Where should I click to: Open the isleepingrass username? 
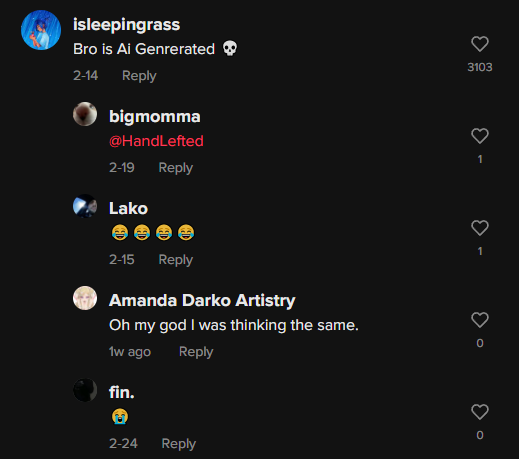tap(127, 25)
